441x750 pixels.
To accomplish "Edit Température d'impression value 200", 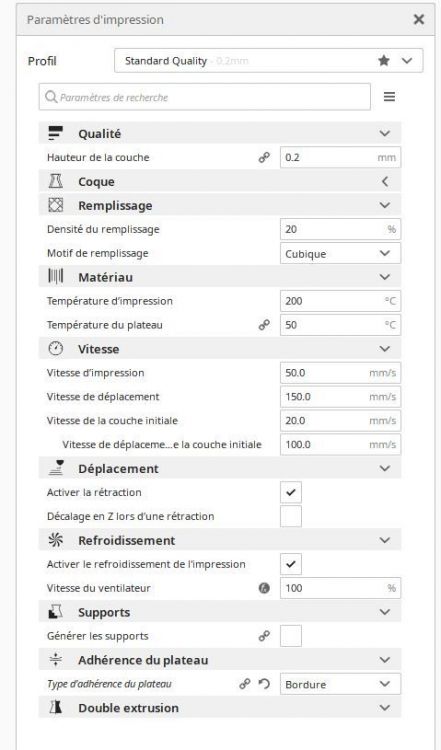I will point(340,301).
